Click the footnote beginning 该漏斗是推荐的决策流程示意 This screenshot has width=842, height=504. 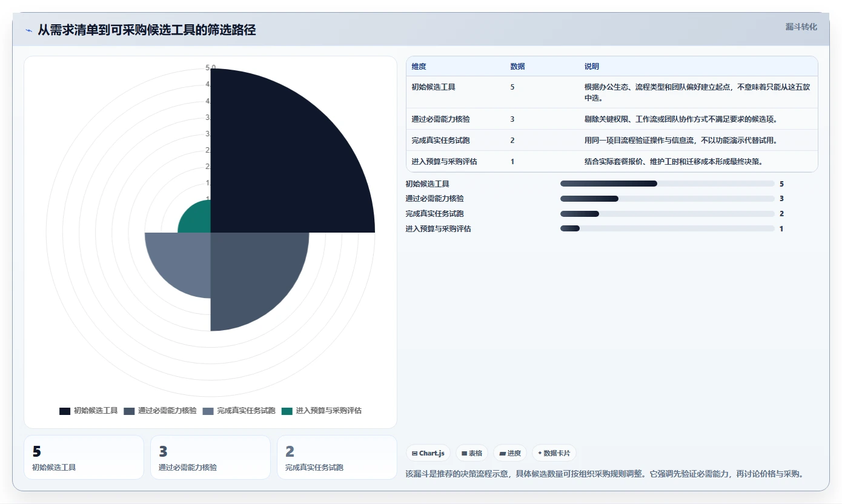point(605,474)
